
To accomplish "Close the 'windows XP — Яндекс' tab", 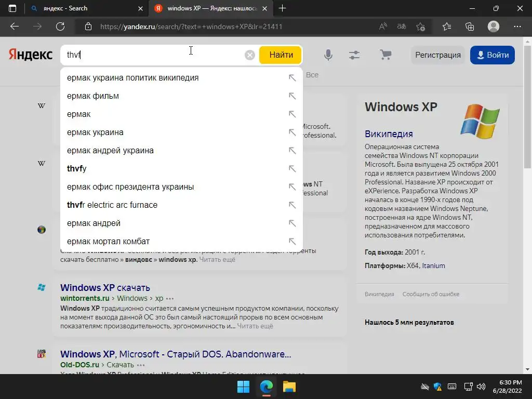I will click(265, 8).
